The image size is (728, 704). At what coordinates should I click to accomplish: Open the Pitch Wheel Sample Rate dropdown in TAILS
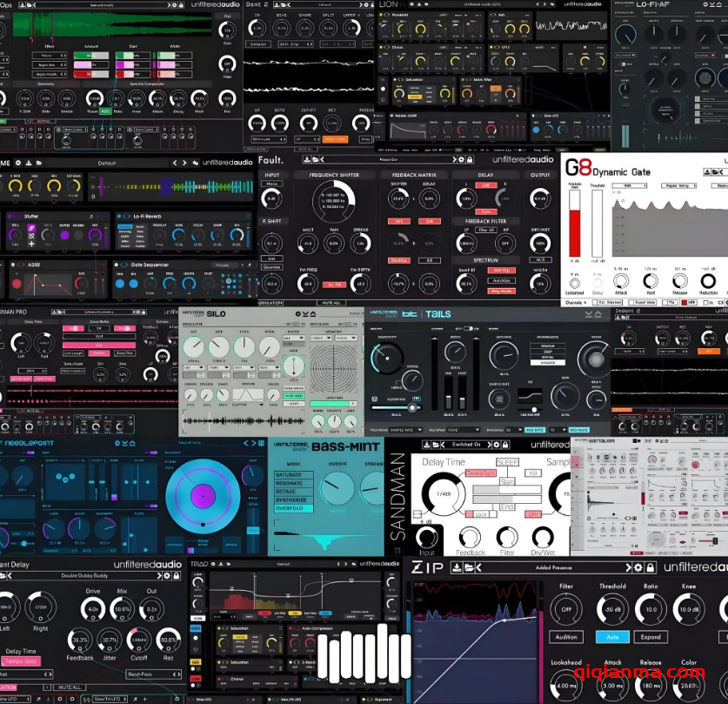pyautogui.click(x=406, y=430)
